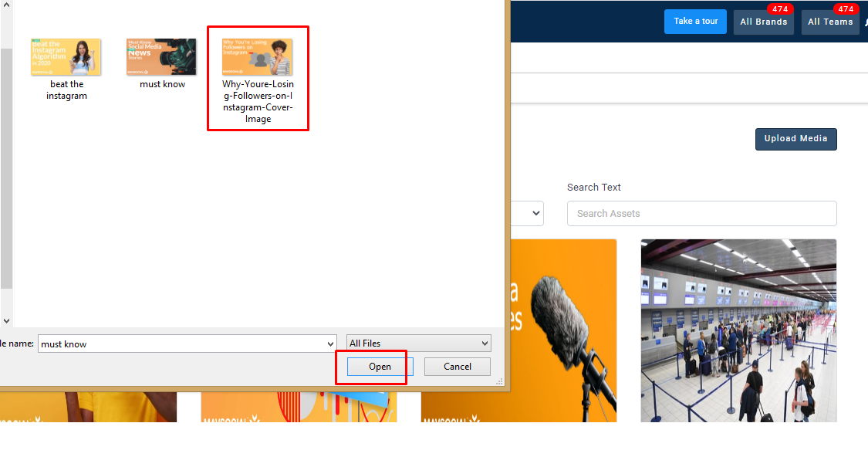Expand the File name history dropdown arrow
868x467 pixels.
(x=331, y=344)
